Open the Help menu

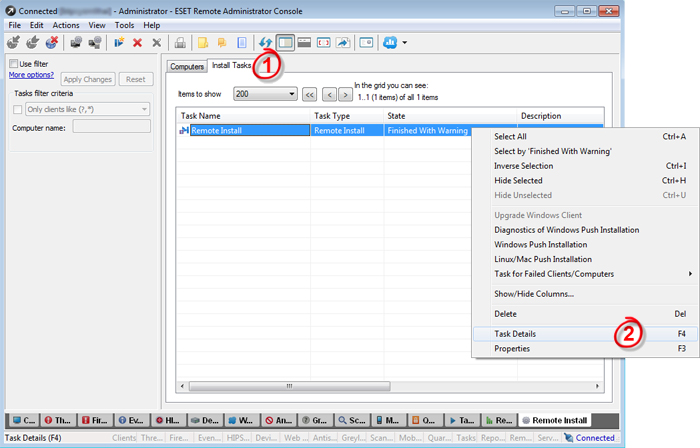tap(152, 25)
